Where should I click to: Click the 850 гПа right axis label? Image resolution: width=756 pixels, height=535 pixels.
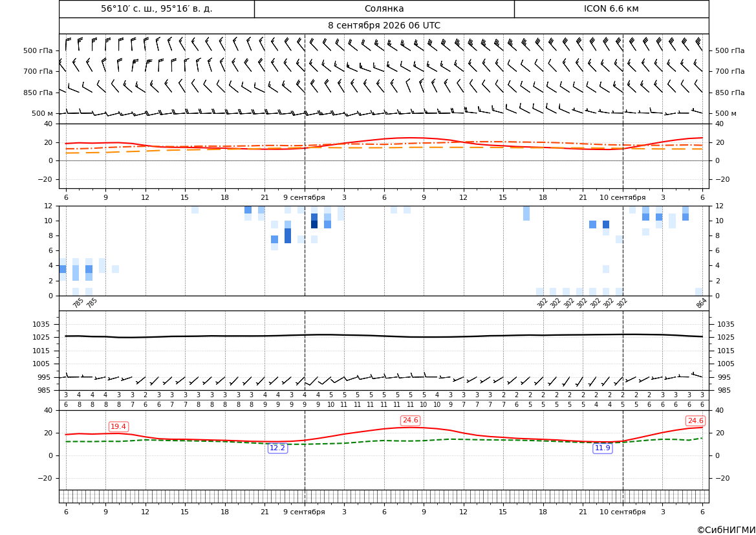730,93
